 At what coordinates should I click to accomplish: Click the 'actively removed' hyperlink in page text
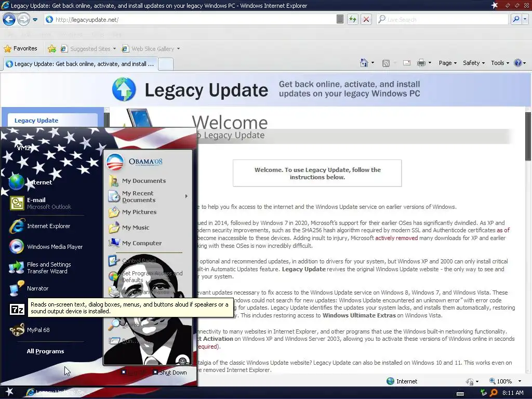pyautogui.click(x=396, y=238)
